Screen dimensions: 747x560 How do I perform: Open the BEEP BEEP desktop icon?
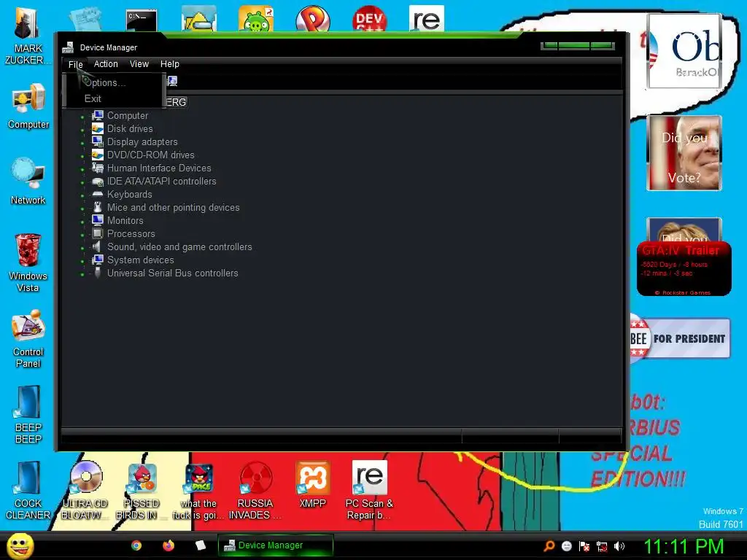tap(28, 415)
